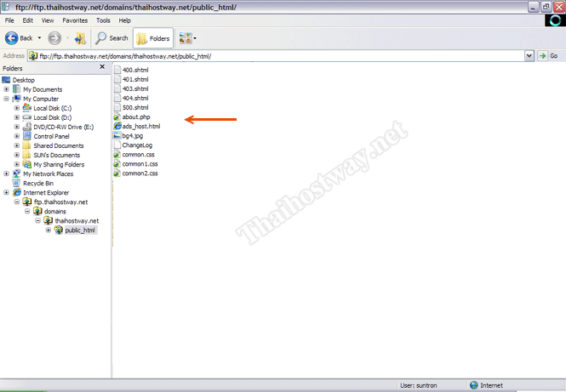Open the address bar dropdown

(x=529, y=56)
